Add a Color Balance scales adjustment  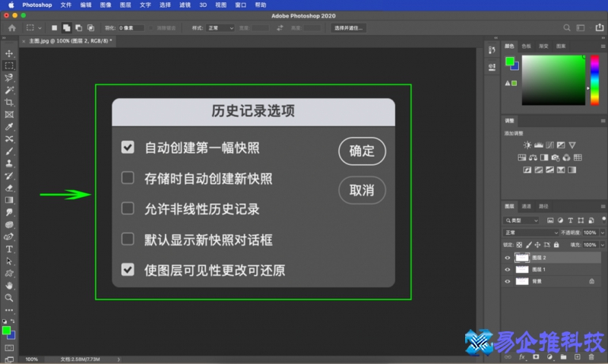tap(534, 157)
